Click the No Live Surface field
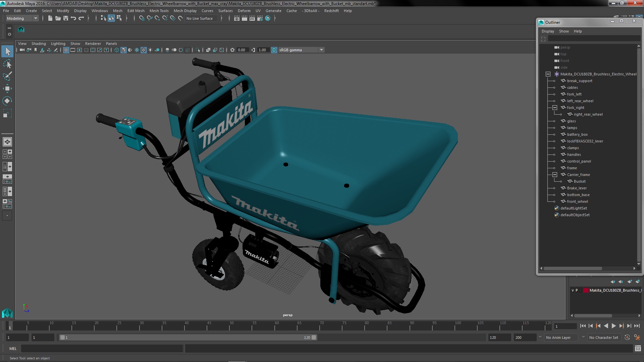Viewport: 644px width, 362px height. pos(201,18)
